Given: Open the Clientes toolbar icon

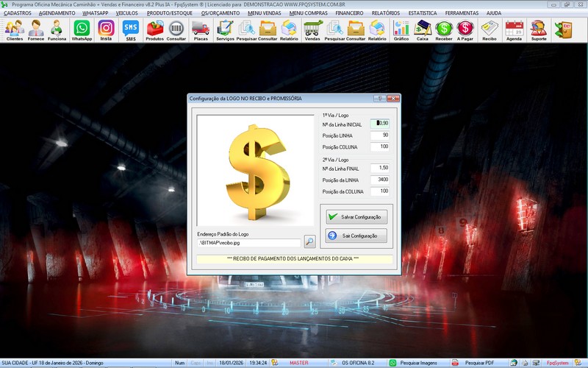Looking at the screenshot, I should tap(14, 30).
